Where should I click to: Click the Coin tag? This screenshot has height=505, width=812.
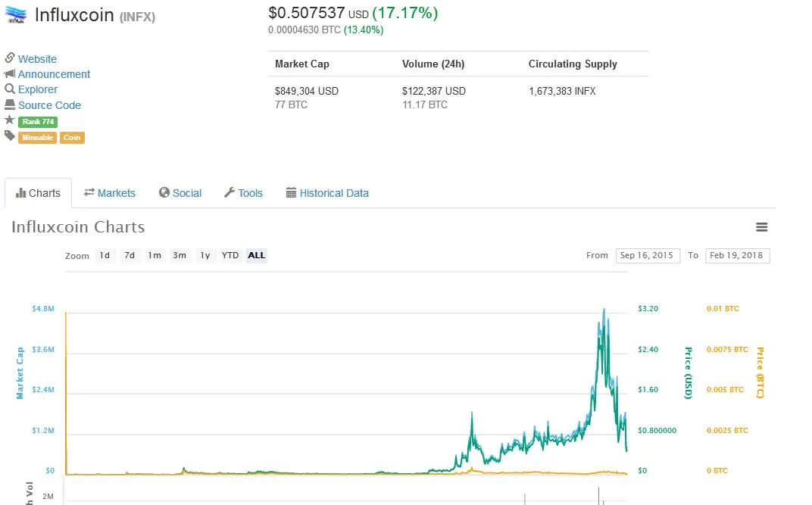(72, 138)
